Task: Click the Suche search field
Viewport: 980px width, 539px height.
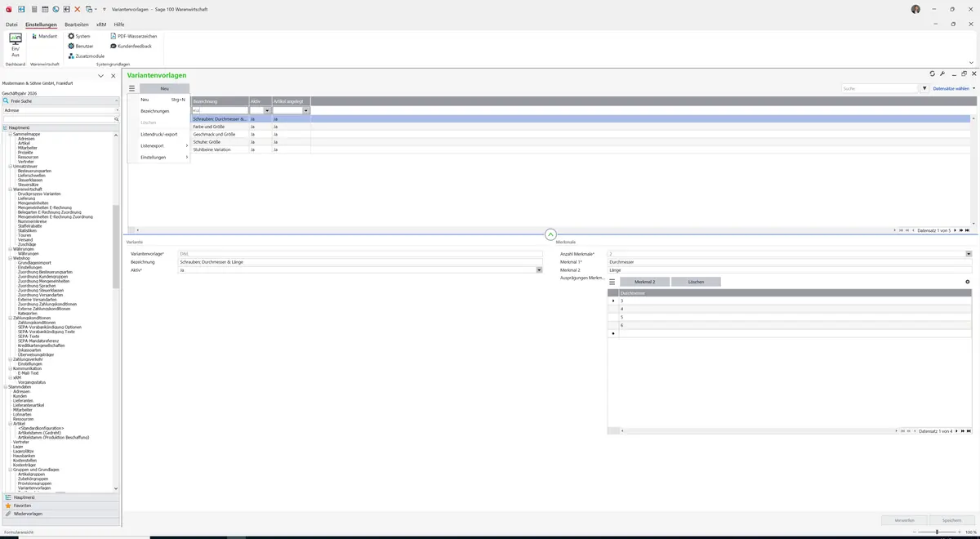Action: point(880,88)
